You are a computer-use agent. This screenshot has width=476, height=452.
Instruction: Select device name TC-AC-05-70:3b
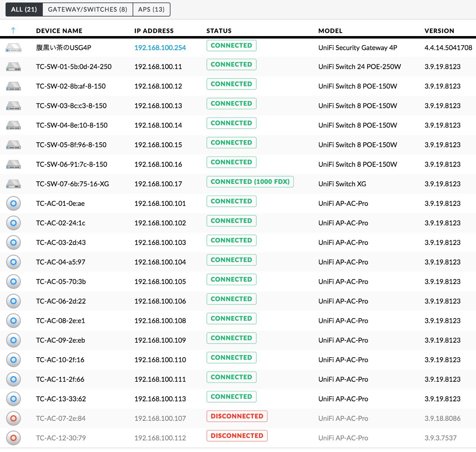61,281
